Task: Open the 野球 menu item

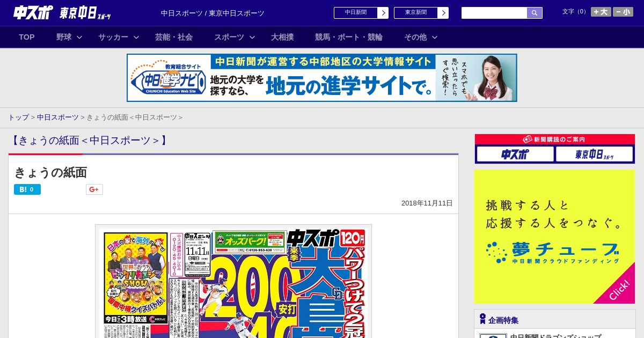Action: [x=64, y=37]
